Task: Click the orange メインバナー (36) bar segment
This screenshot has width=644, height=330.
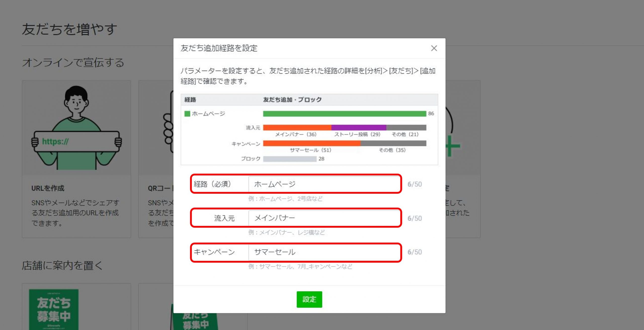Action: coord(297,128)
